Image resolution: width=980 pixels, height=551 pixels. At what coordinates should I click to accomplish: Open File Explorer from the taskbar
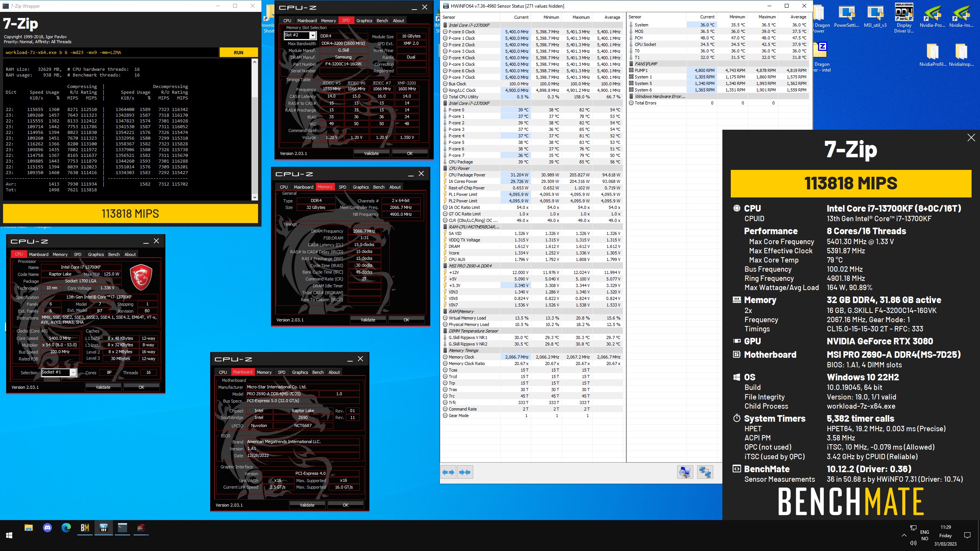pos(29,528)
